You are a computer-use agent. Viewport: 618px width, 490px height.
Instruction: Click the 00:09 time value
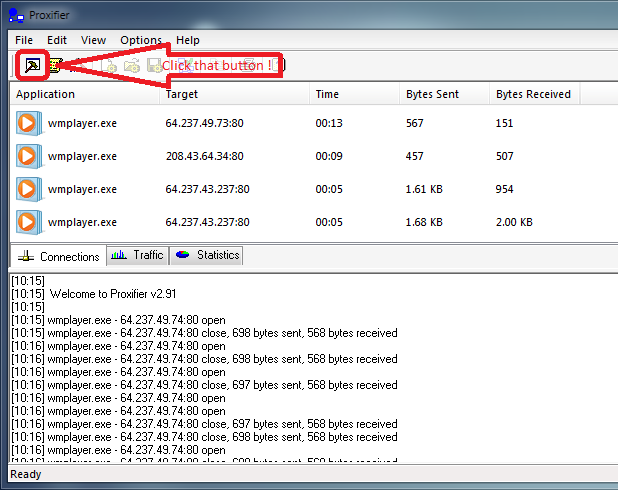(329, 156)
